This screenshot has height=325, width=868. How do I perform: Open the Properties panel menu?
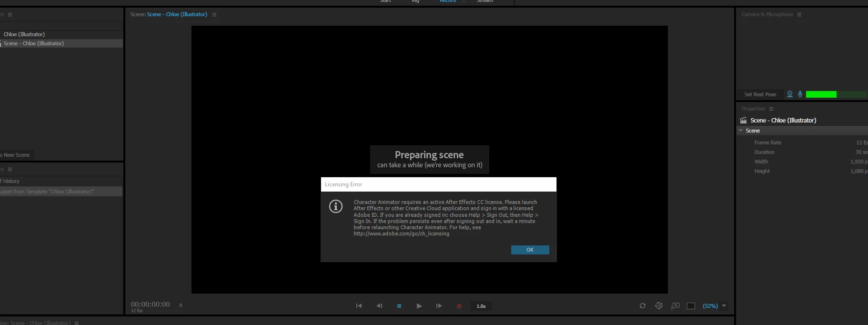point(771,109)
